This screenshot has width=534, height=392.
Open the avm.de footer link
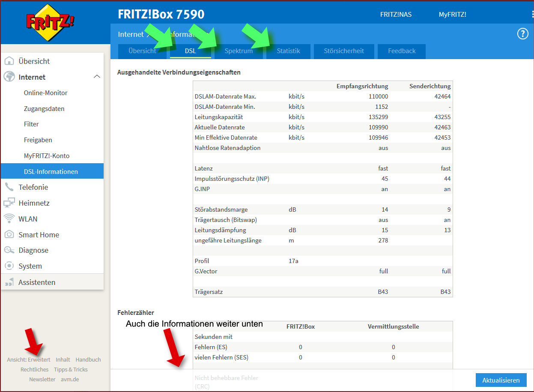pos(70,380)
